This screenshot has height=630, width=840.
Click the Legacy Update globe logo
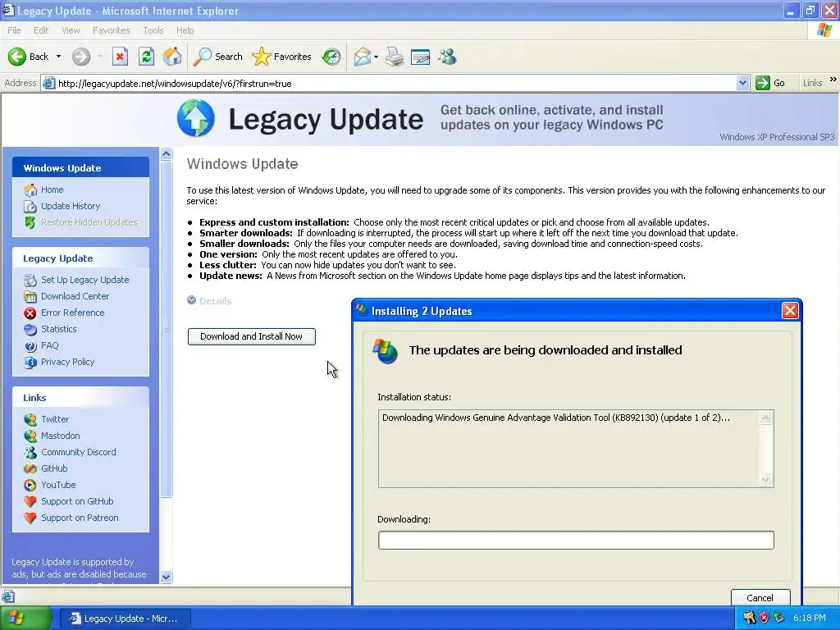pyautogui.click(x=195, y=118)
